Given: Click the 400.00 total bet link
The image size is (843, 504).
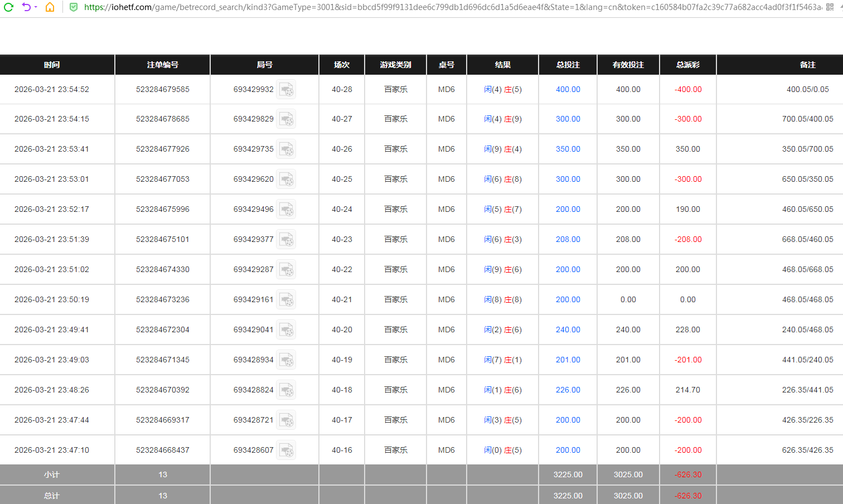Looking at the screenshot, I should click(568, 89).
